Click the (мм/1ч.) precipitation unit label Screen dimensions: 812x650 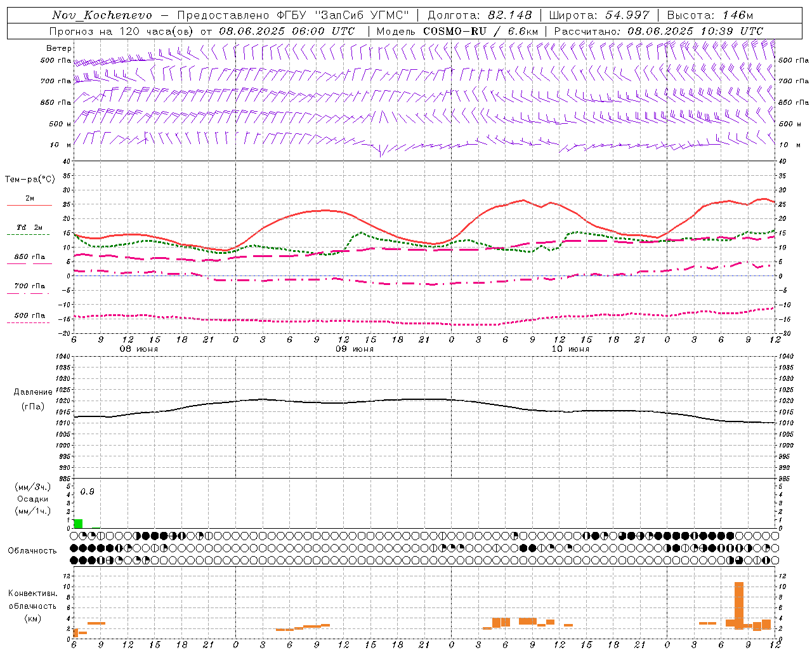[33, 512]
